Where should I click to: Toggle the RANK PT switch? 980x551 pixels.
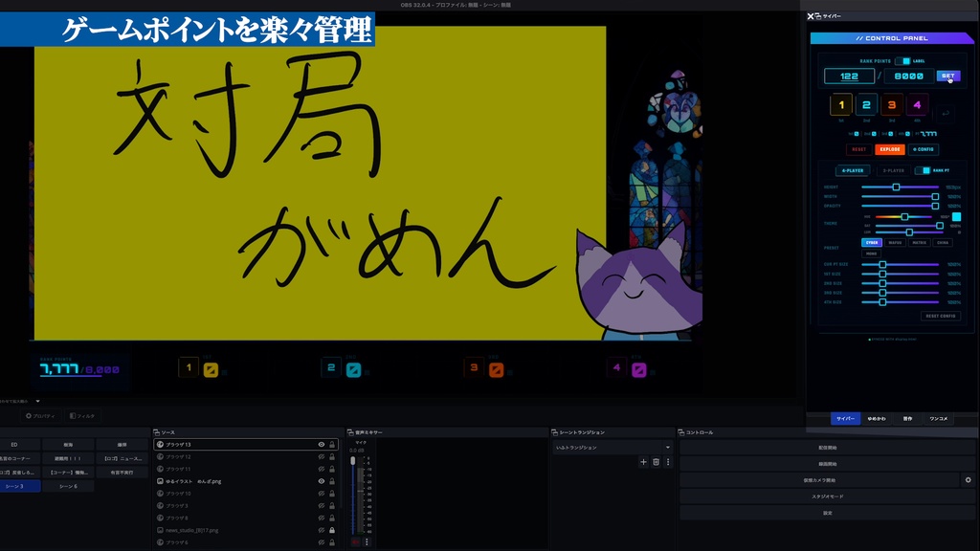[x=922, y=170]
